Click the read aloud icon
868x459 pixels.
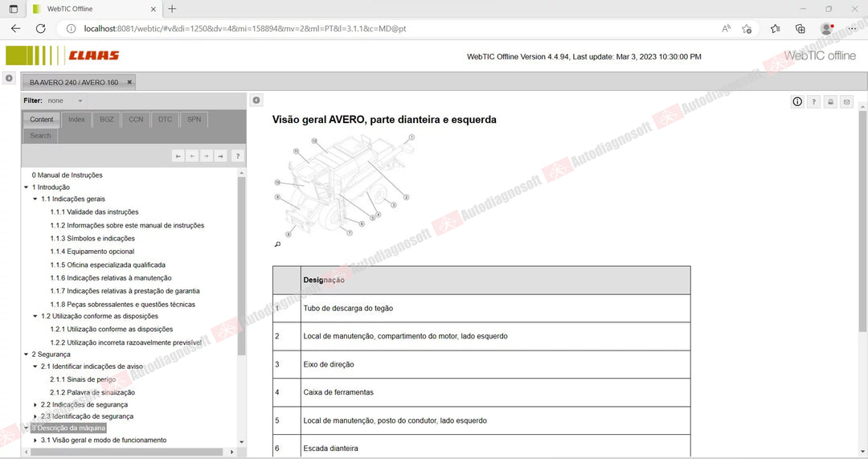click(726, 28)
